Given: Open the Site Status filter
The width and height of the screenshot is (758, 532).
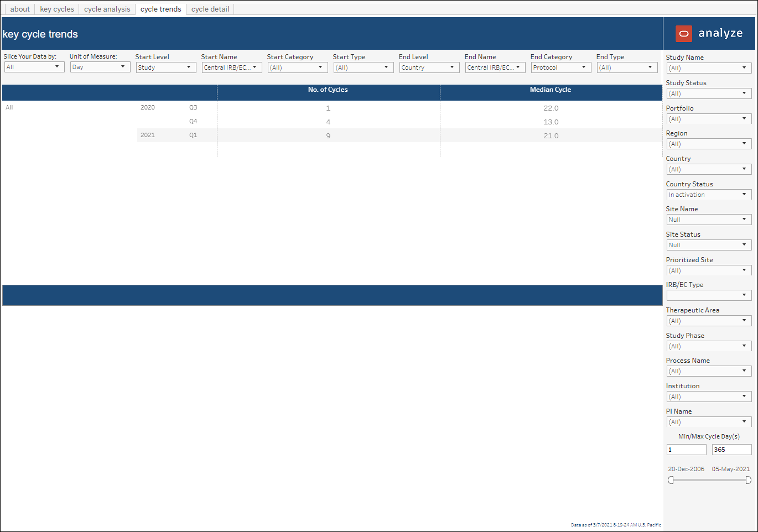Looking at the screenshot, I should 709,245.
